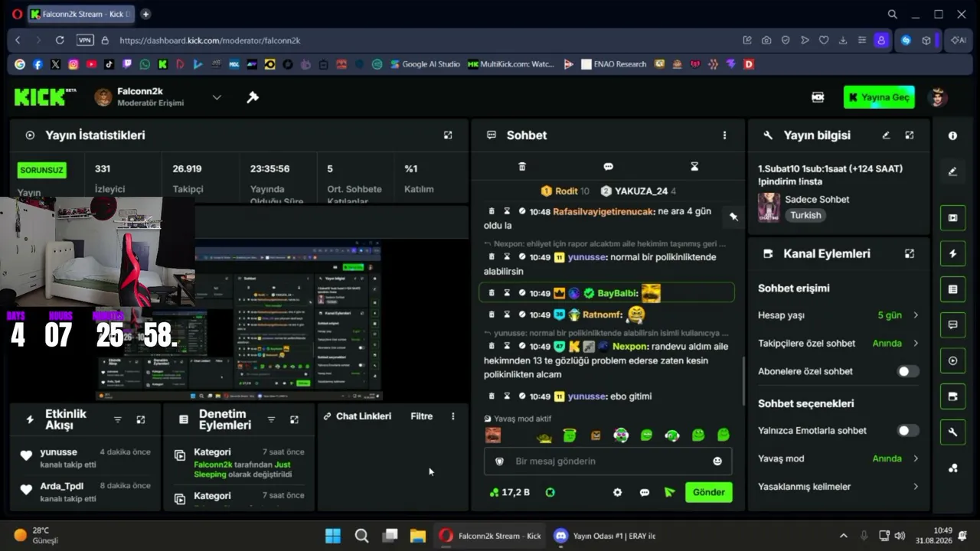Image resolution: width=980 pixels, height=551 pixels.
Task: Toggle Yalnızca Emotlarla sohbet switch
Action: [908, 430]
